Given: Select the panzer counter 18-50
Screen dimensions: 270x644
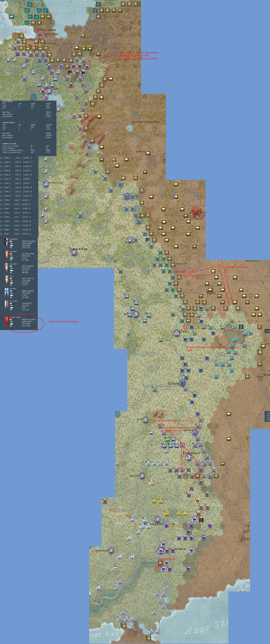Looking at the screenshot, I should click(86, 67).
